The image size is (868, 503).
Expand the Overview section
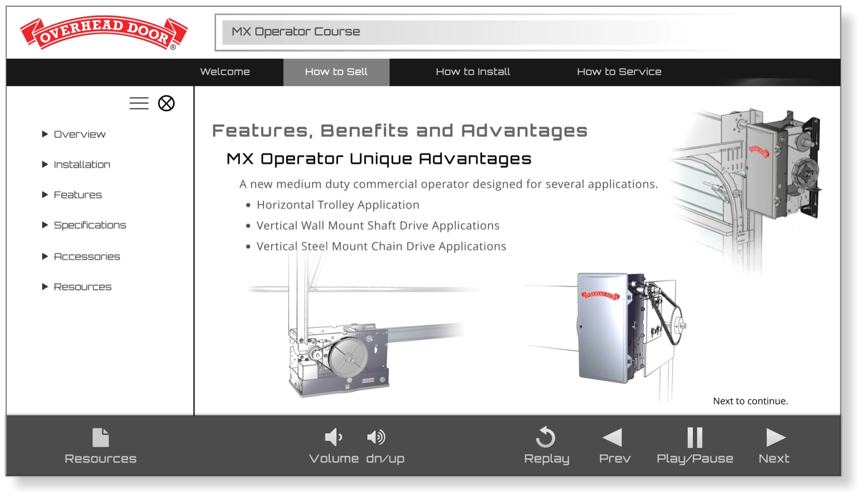pyautogui.click(x=80, y=134)
